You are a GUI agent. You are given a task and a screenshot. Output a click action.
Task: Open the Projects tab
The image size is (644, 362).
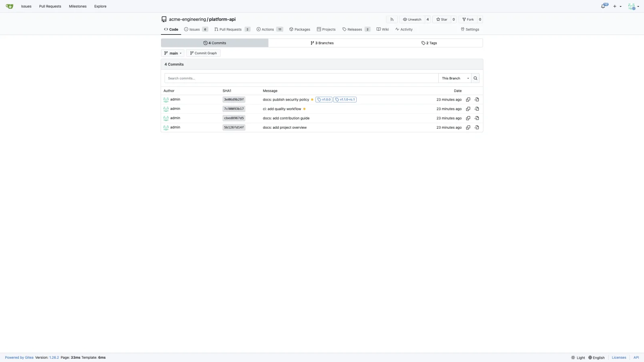[x=326, y=29]
